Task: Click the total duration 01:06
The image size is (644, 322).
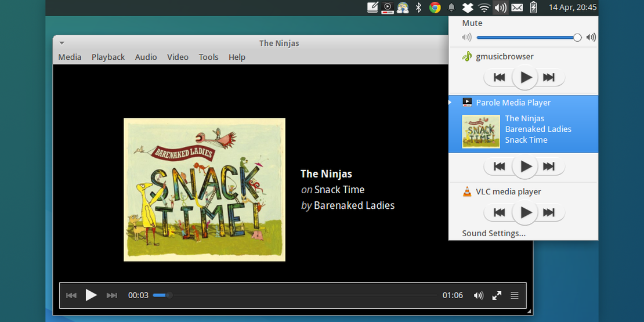Action: tap(453, 295)
